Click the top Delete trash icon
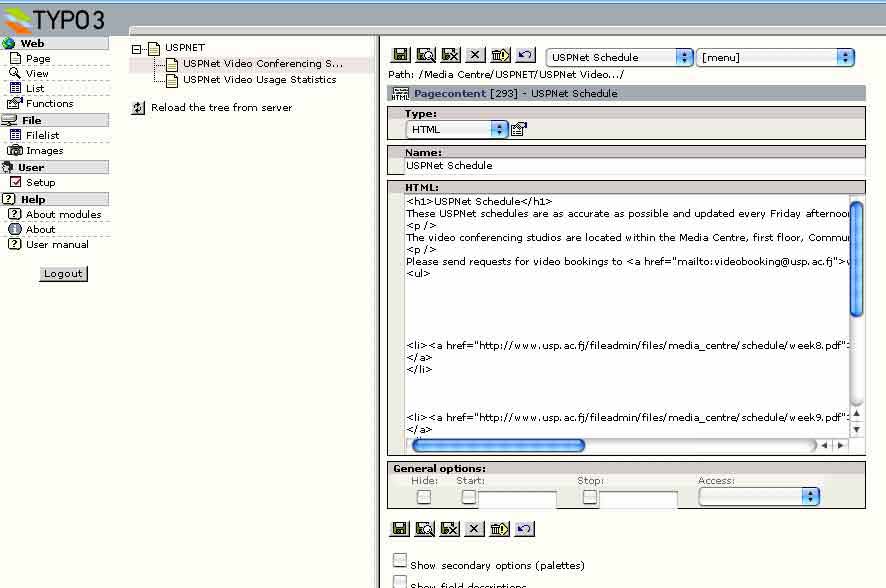 click(500, 55)
